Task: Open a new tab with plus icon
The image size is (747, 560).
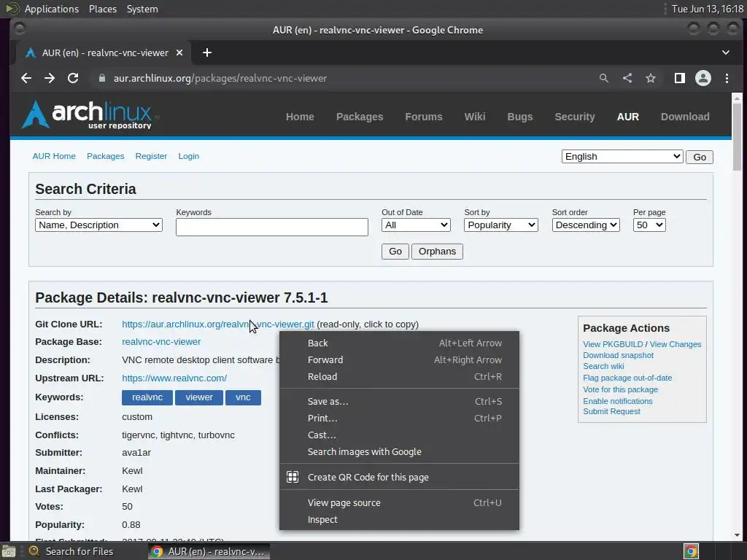Action: pyautogui.click(x=206, y=52)
